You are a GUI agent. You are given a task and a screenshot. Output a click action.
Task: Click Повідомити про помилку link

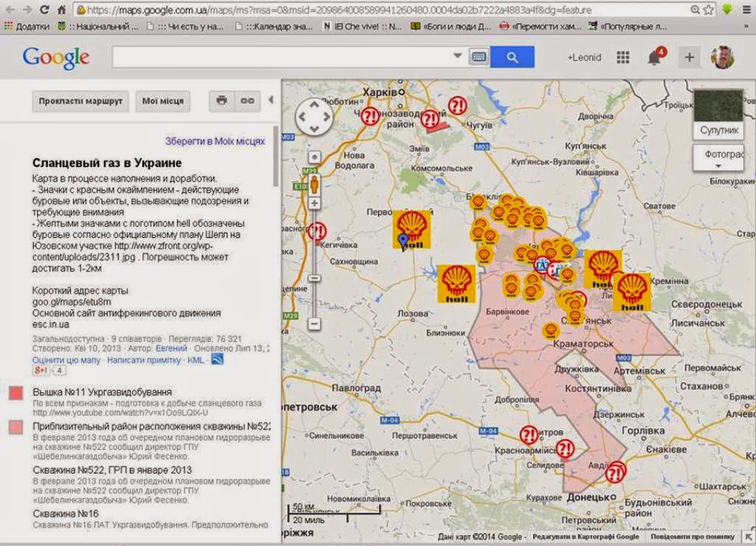click(693, 536)
